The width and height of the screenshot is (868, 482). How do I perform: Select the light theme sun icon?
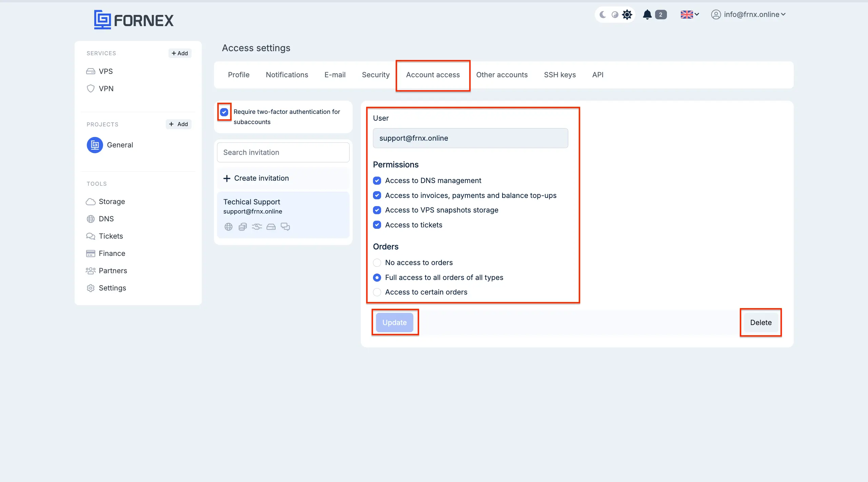(627, 15)
